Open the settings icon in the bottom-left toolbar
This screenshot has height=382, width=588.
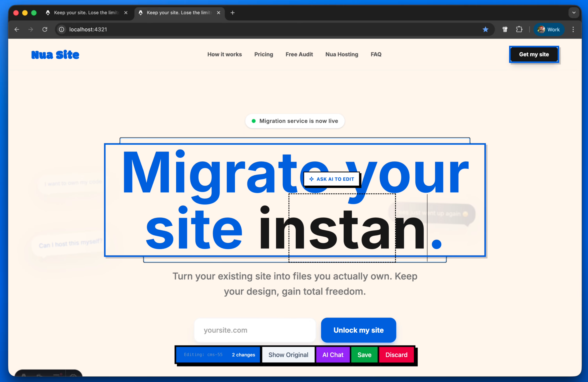point(74,377)
